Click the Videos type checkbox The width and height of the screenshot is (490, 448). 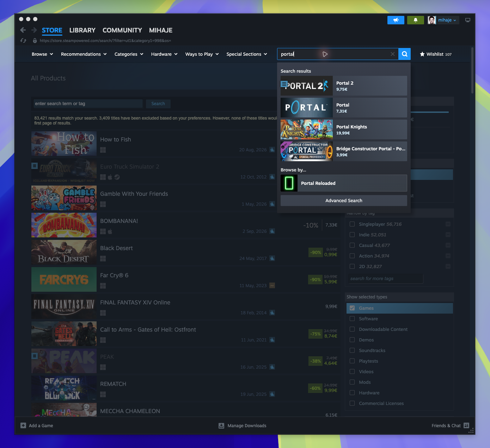point(352,371)
